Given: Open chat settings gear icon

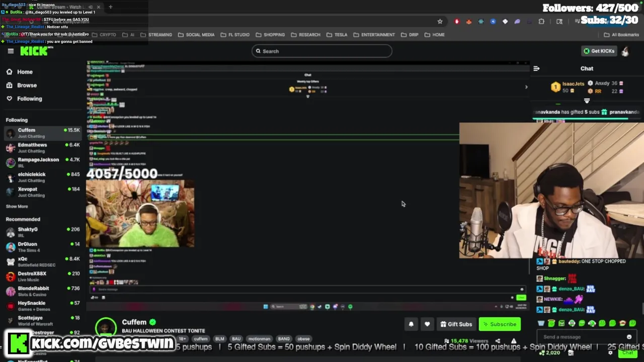Looking at the screenshot, I should (610, 353).
